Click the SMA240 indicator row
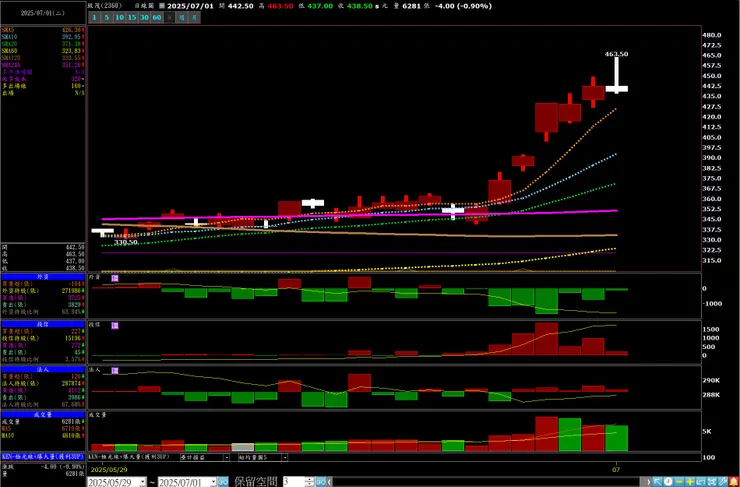 click(43, 65)
